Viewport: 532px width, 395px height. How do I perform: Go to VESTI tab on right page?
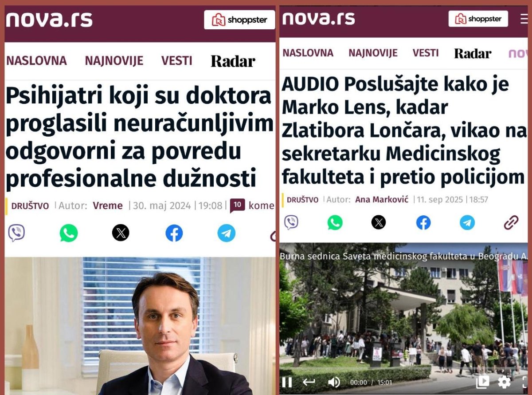tap(426, 53)
